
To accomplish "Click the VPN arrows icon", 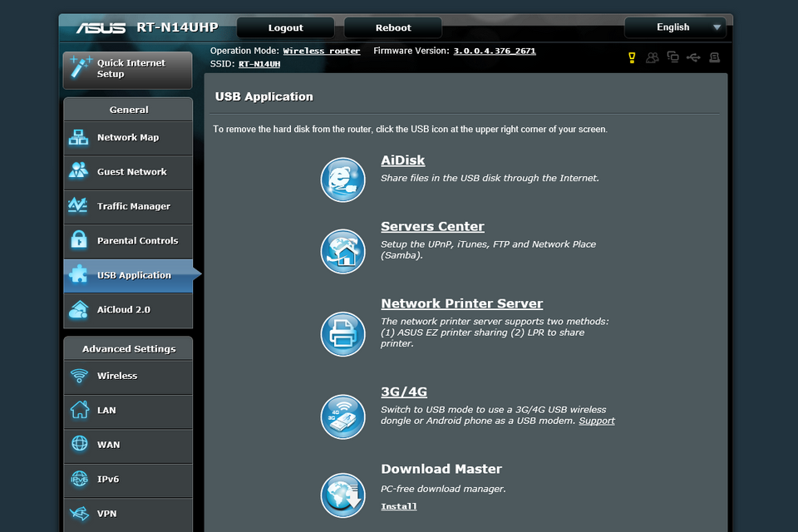I will [80, 513].
